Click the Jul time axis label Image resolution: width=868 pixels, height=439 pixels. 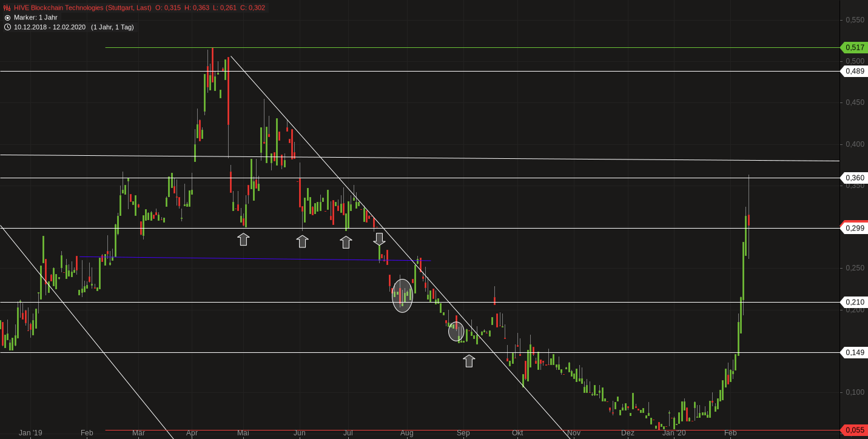348,433
